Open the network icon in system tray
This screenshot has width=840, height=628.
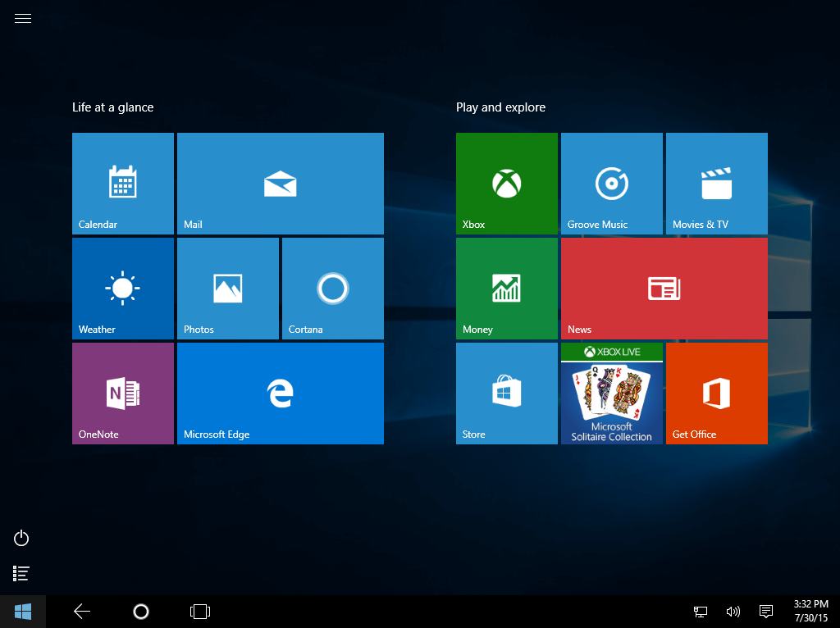coord(701,612)
